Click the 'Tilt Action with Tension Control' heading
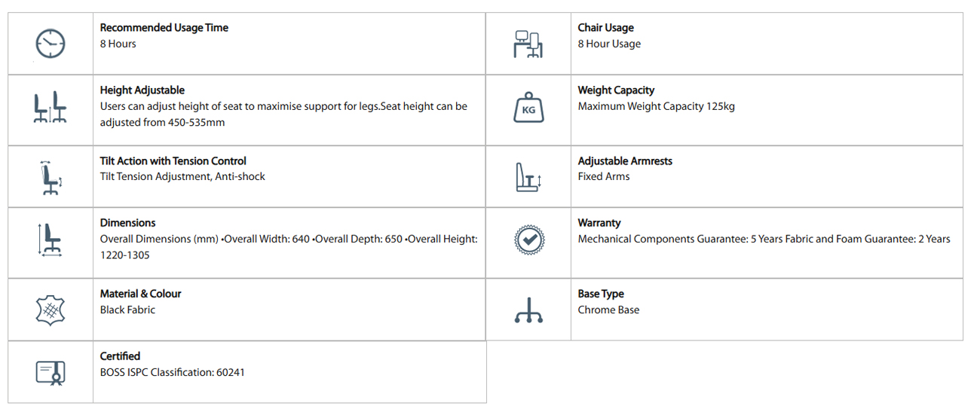 point(173,161)
